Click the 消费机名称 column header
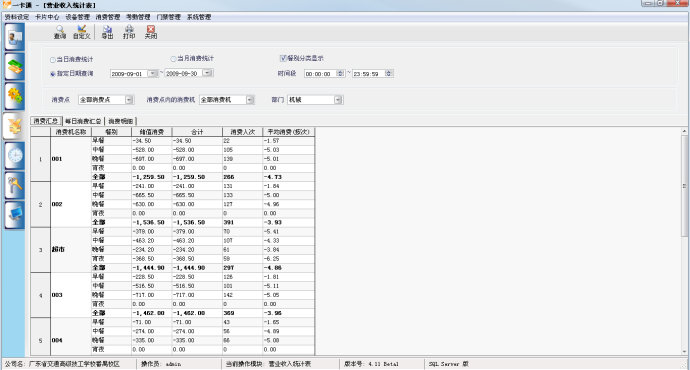Viewport: 690px width, 370px height. [x=71, y=132]
